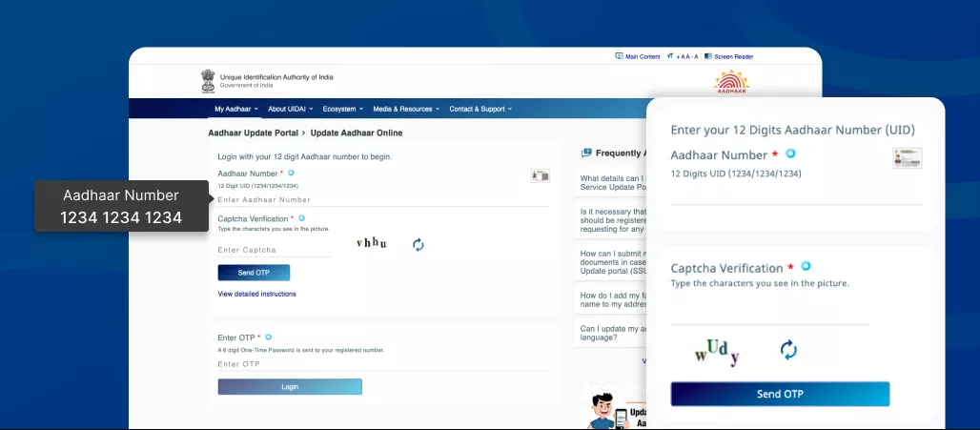This screenshot has height=430, width=980.
Task: Skip to Main Content link
Action: pyautogui.click(x=638, y=56)
